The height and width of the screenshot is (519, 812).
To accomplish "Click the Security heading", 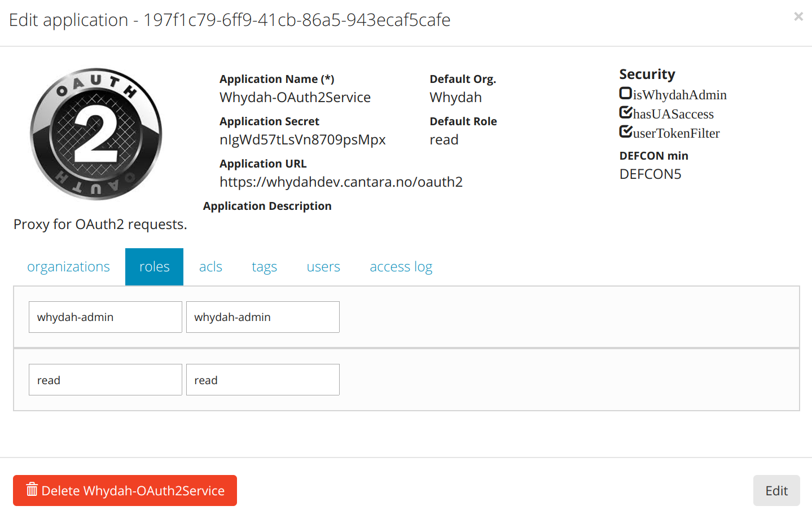I will point(647,74).
